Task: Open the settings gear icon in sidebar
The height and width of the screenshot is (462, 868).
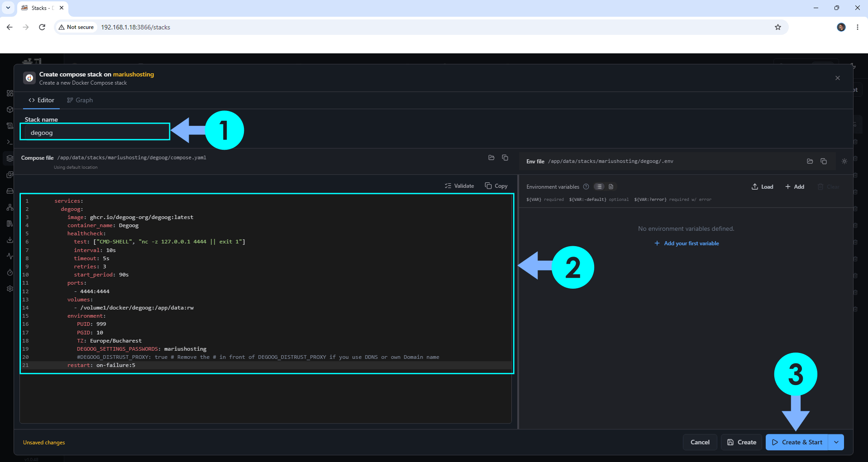Action: click(x=10, y=289)
